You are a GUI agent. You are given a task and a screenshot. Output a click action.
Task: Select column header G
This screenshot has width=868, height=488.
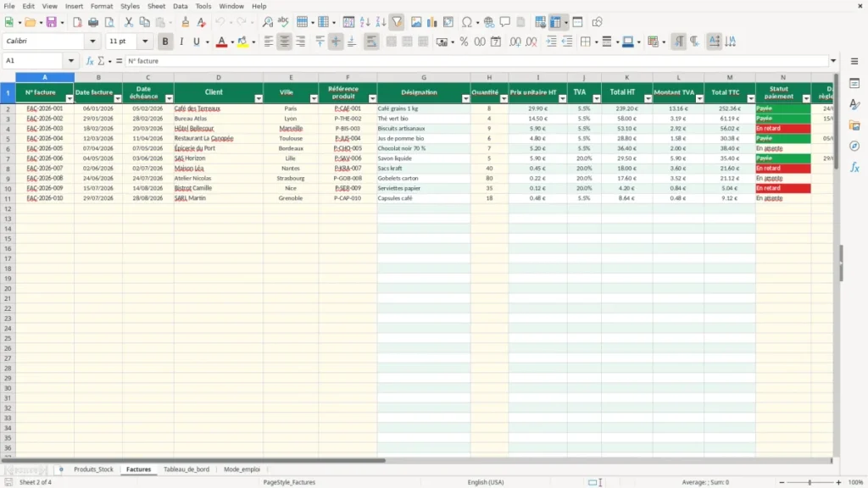[x=424, y=77]
